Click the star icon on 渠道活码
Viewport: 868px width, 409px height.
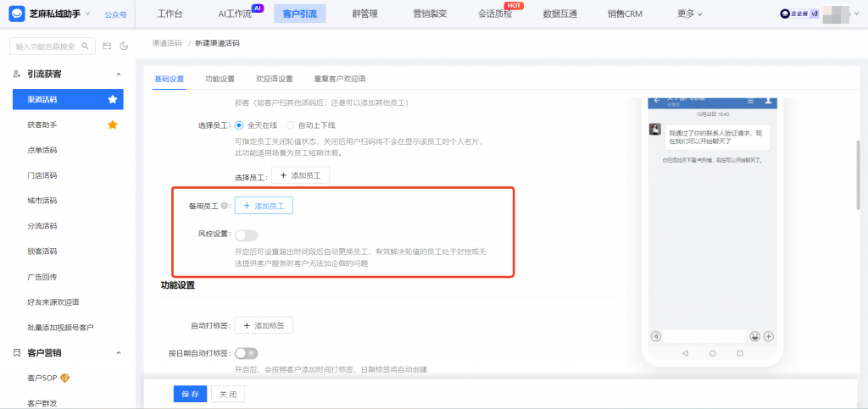tap(113, 99)
